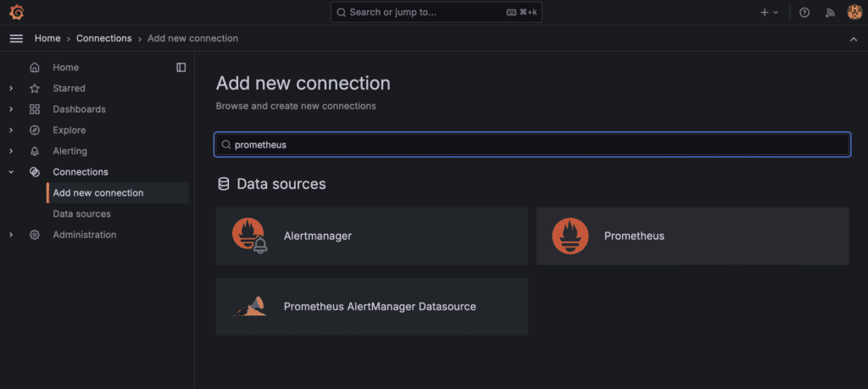The height and width of the screenshot is (389, 868).
Task: Click the keyboard shortcut icon in top search
Action: 512,12
